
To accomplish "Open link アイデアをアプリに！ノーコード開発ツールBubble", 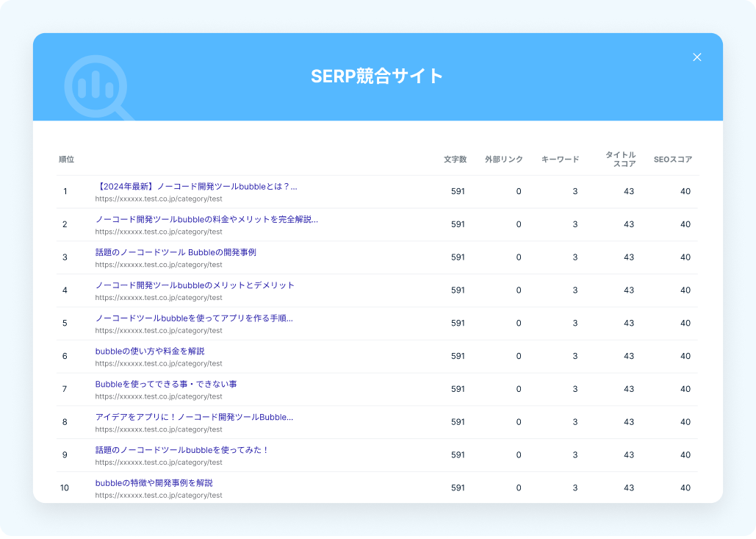I will pyautogui.click(x=194, y=417).
